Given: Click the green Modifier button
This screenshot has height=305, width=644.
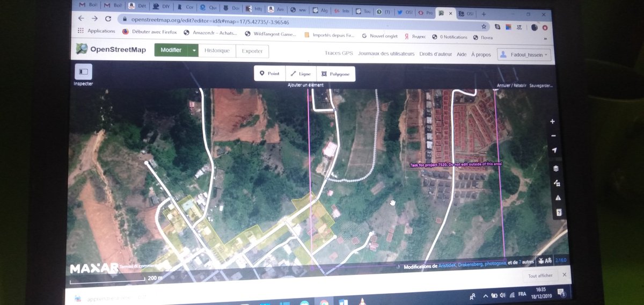Looking at the screenshot, I should (171, 50).
